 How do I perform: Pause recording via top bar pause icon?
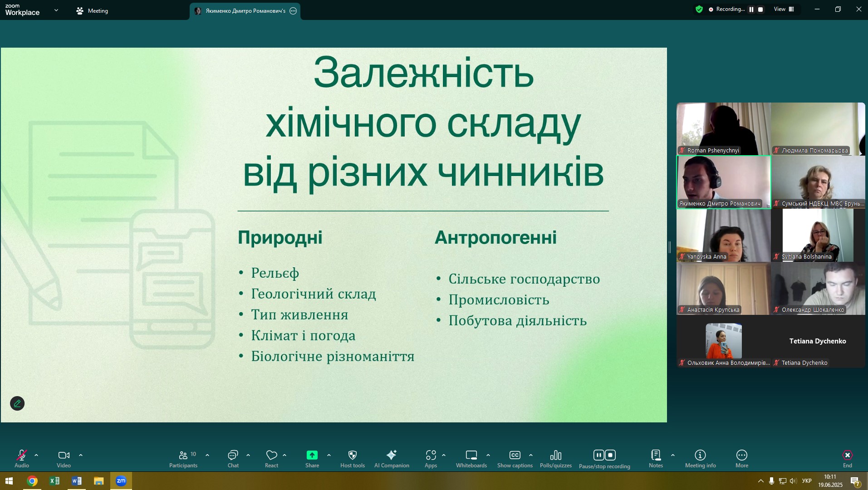click(751, 9)
